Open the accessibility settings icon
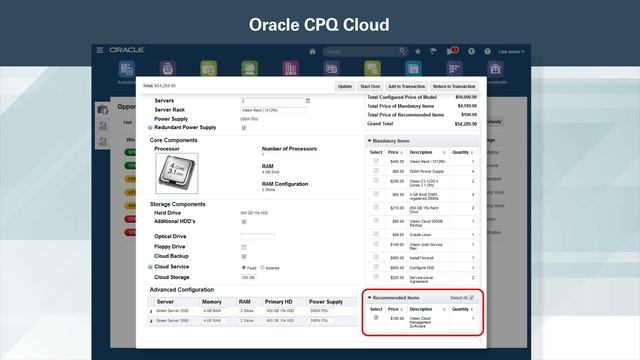The image size is (640, 360). pos(471,51)
